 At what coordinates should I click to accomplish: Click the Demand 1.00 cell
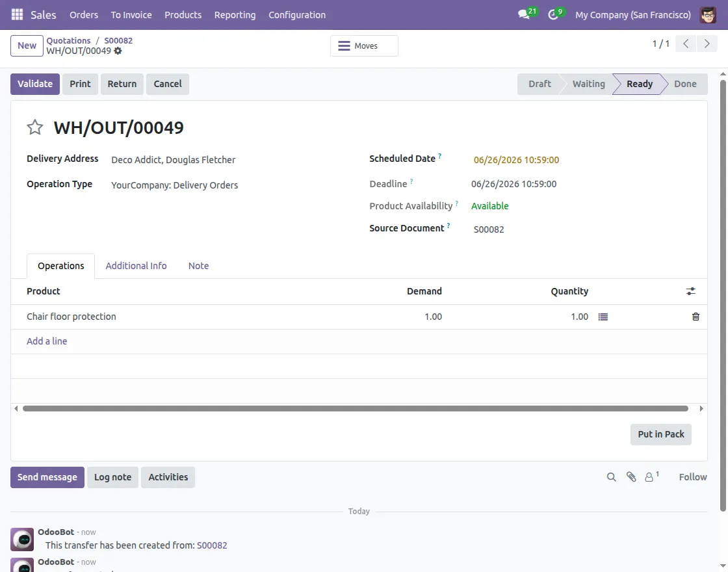click(433, 317)
